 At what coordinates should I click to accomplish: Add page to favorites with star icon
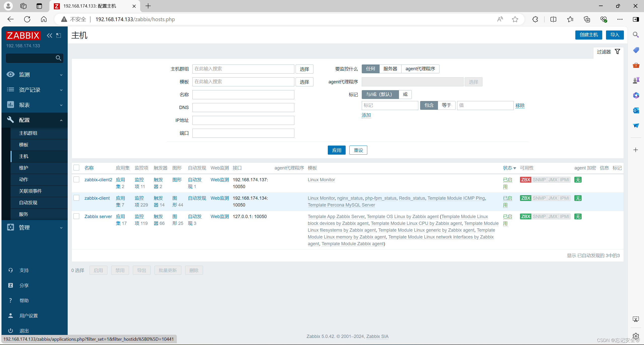tap(515, 19)
